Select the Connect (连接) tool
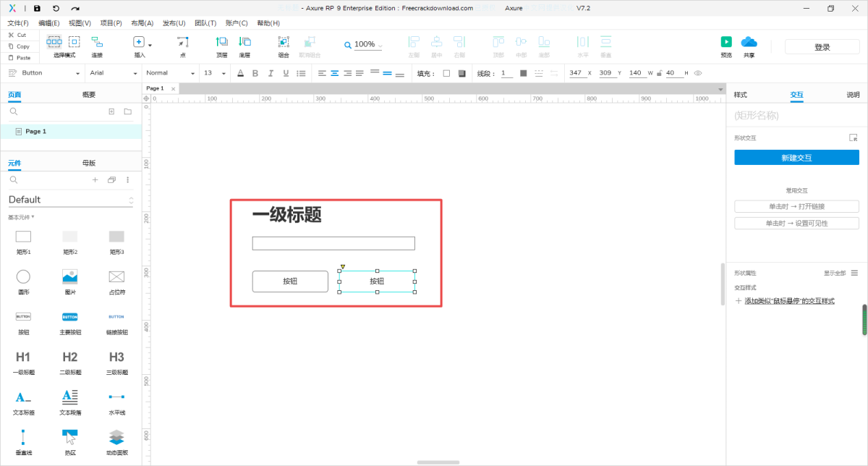This screenshot has width=868, height=466. (97, 43)
